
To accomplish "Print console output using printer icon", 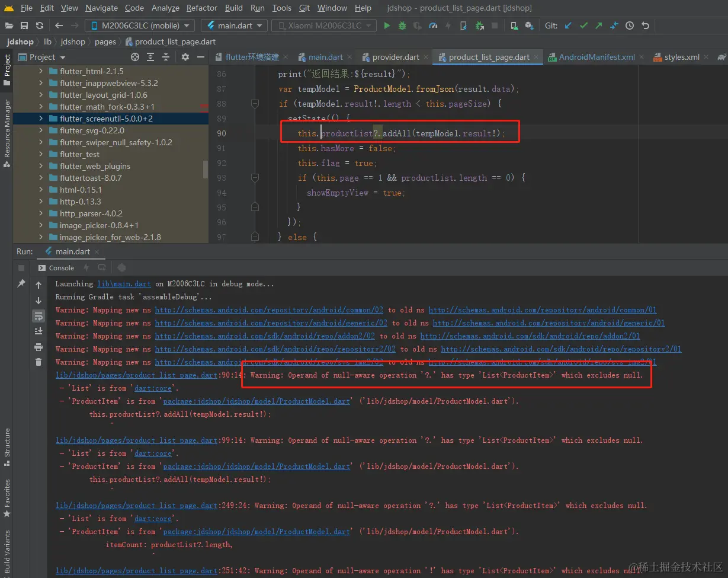I will click(x=39, y=347).
